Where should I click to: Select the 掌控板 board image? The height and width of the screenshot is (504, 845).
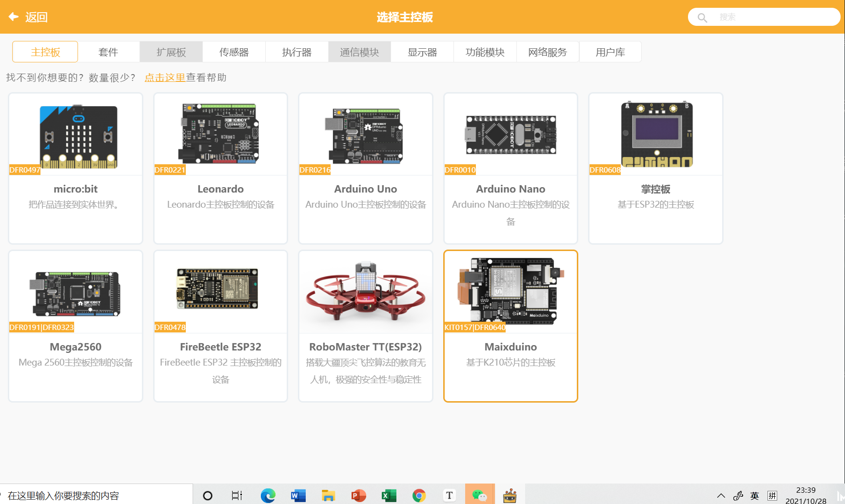(x=656, y=134)
